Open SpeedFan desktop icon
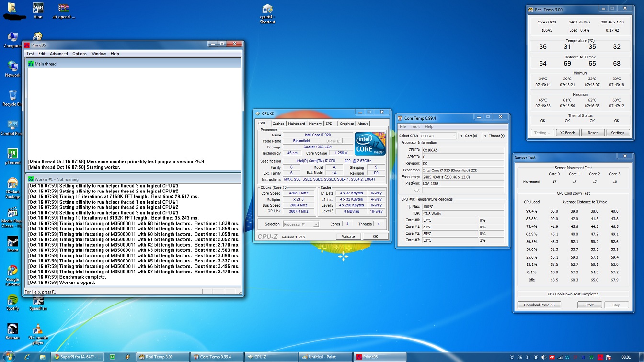The height and width of the screenshot is (362, 644). point(38,302)
